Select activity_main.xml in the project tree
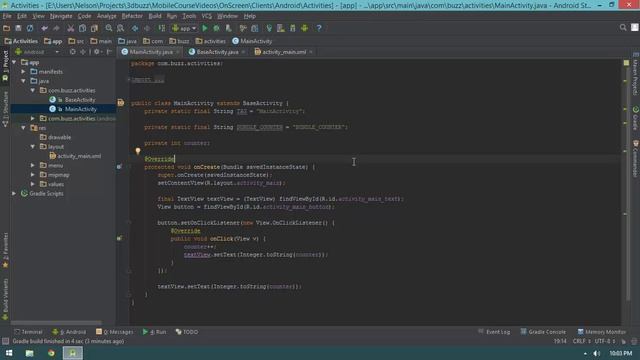Viewport: 640px width, 360px height. pos(79,156)
